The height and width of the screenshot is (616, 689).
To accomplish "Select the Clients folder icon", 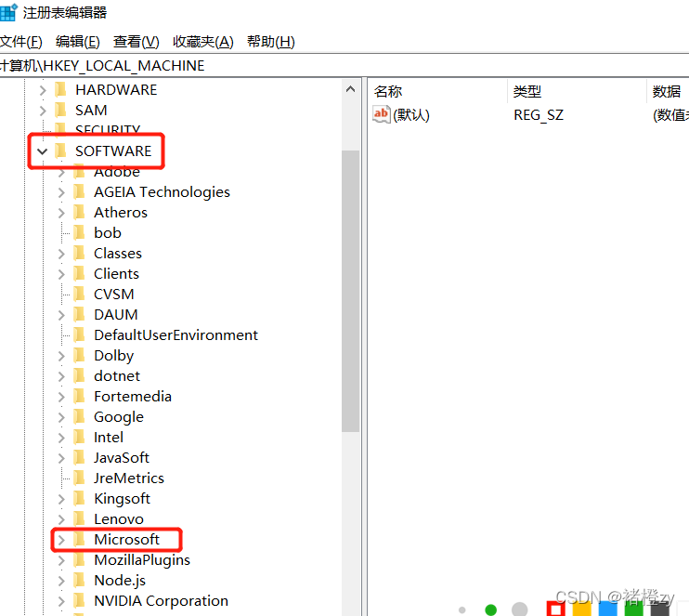I will coord(79,273).
